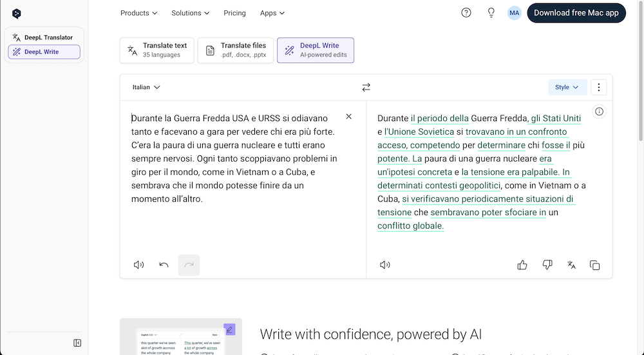The image size is (644, 355).
Task: Open DeepL Translator in sidebar
Action: click(44, 37)
